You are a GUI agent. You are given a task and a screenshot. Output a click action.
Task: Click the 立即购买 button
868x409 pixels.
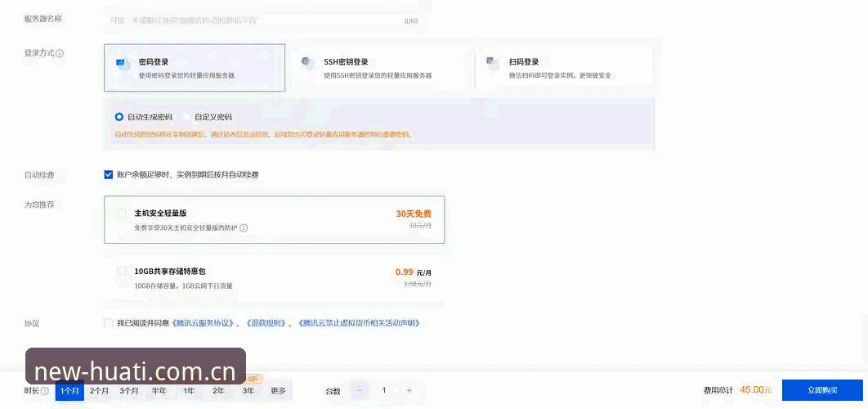click(x=822, y=390)
